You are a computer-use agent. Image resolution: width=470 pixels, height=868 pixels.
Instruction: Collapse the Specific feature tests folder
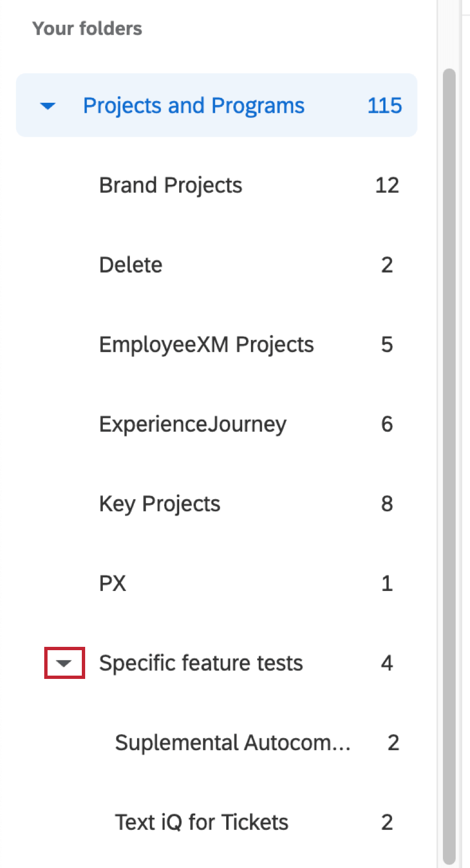[x=64, y=662]
